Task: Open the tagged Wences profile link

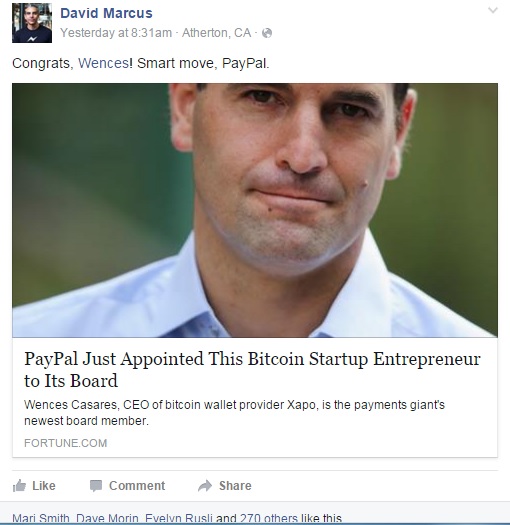Action: [103, 63]
